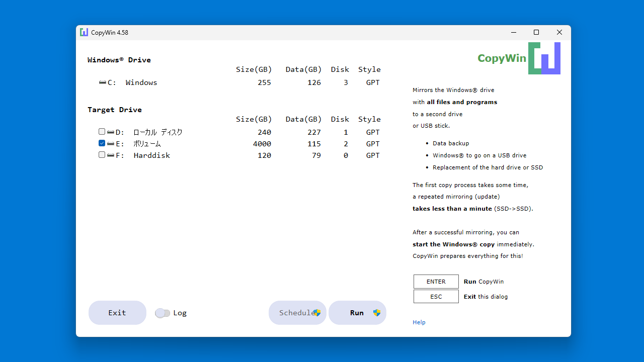Image resolution: width=644 pixels, height=362 pixels.
Task: Click the "Windows" label of drive C:
Action: (141, 82)
